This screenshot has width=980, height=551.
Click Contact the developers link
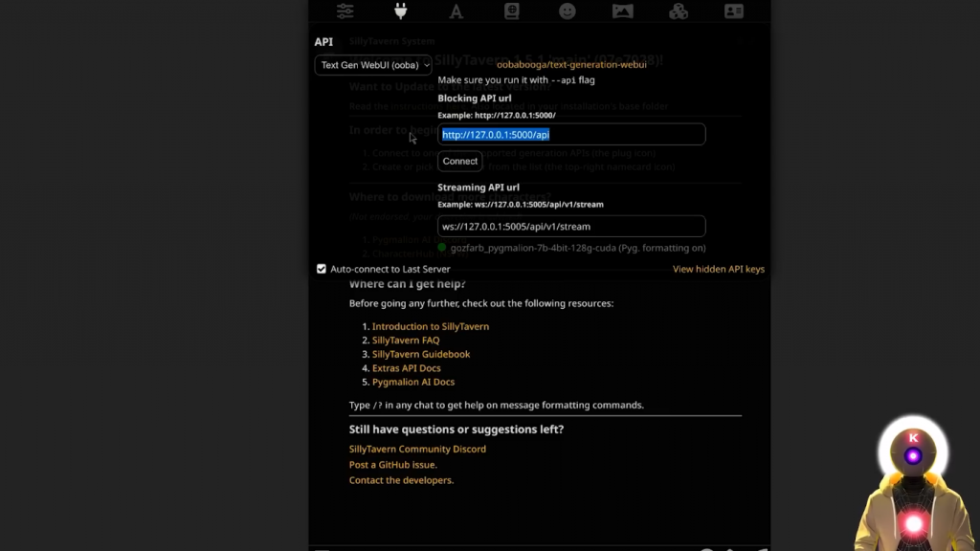coord(401,480)
